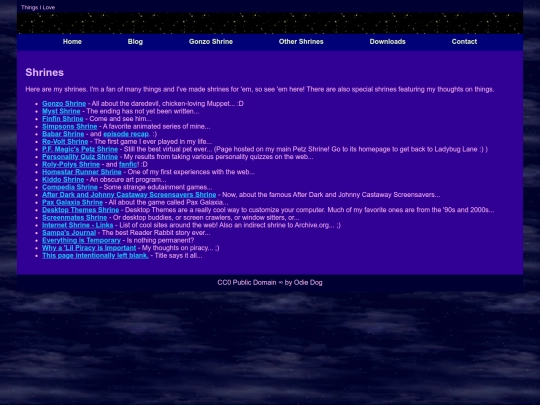Visit the Kiddo Shrine link
Viewport: 540px width, 405px height.
point(63,179)
